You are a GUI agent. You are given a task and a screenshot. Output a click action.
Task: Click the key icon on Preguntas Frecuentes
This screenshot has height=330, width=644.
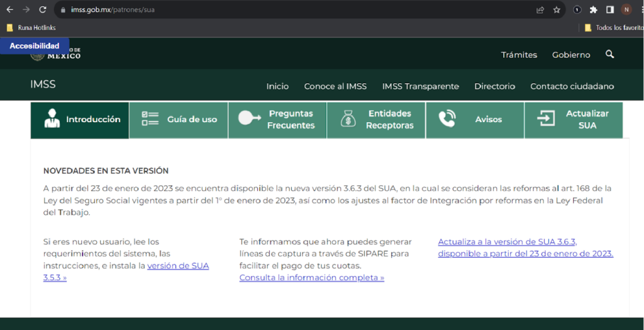(x=249, y=118)
